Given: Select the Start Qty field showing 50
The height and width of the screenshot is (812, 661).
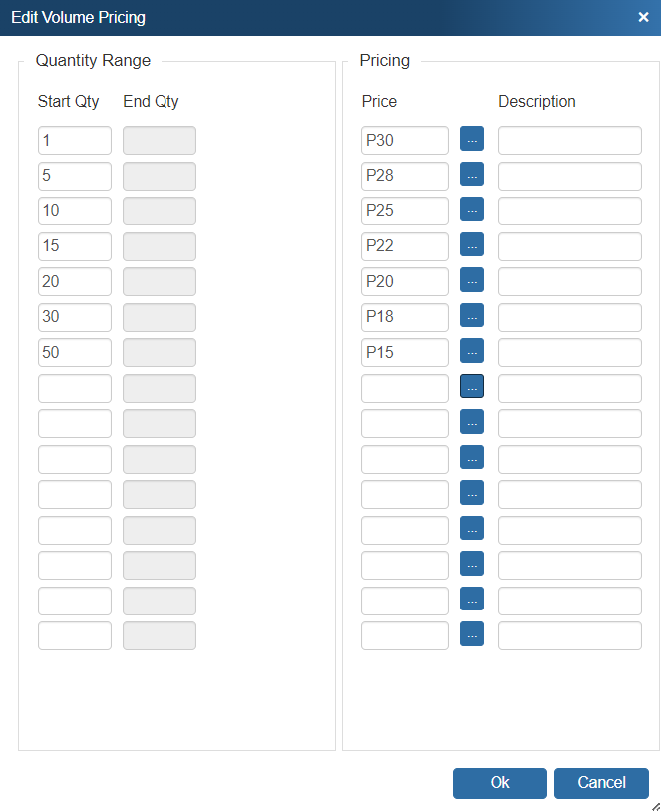Looking at the screenshot, I should [75, 353].
